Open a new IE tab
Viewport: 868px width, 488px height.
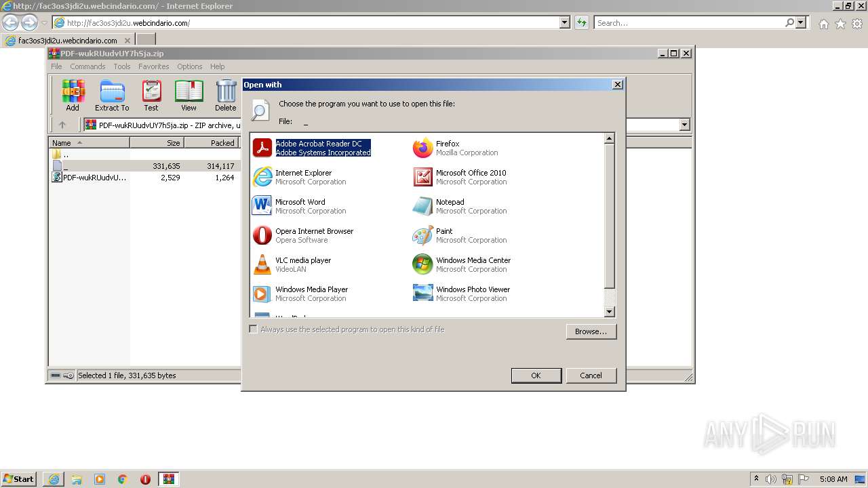click(x=146, y=40)
